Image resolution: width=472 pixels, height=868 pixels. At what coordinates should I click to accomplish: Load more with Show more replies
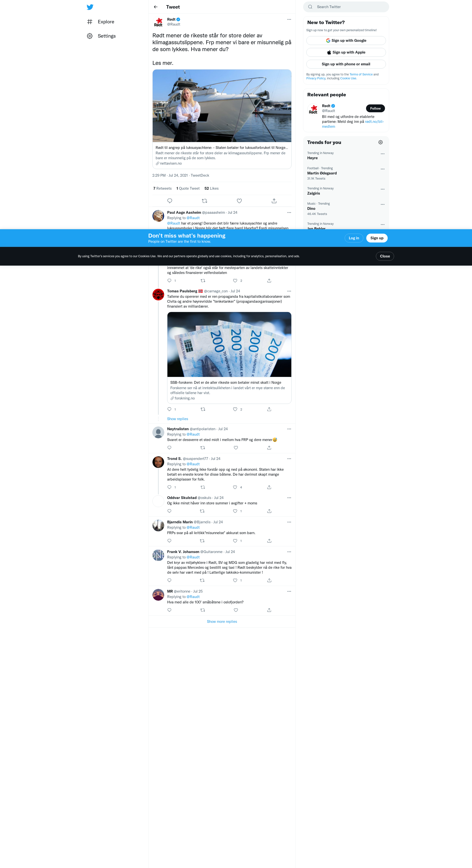[222, 622]
